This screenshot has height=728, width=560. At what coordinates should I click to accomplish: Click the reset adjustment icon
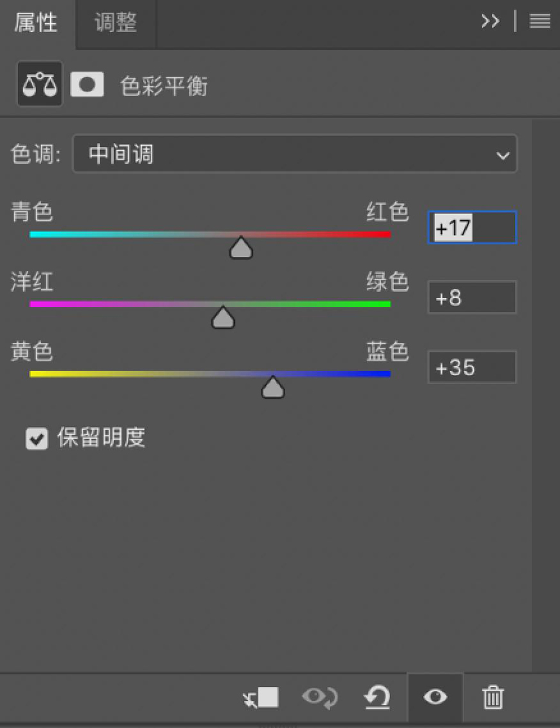(377, 698)
